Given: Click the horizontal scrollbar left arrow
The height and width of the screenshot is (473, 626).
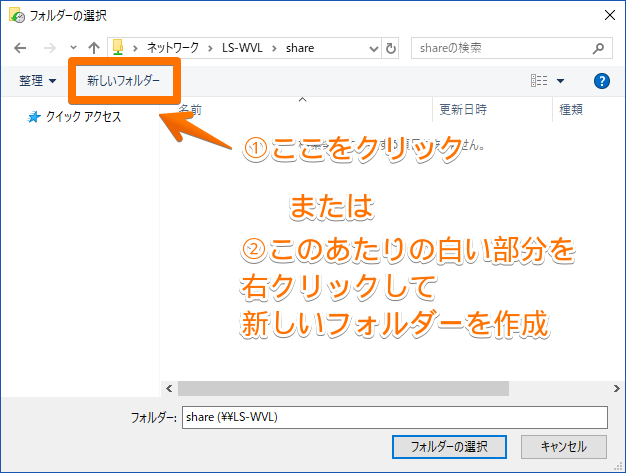Looking at the screenshot, I should [169, 388].
